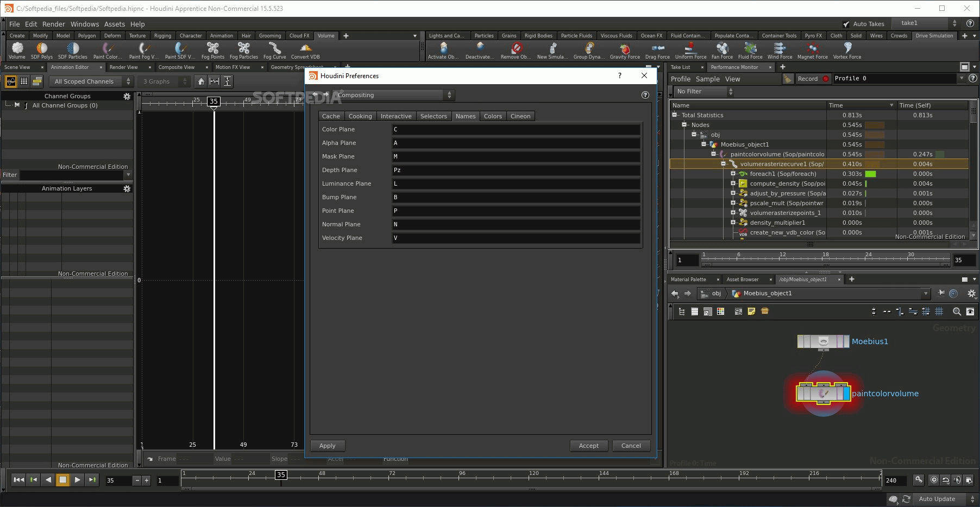
Task: Toggle the pin icon beside All Channel Groups
Action: 17,105
